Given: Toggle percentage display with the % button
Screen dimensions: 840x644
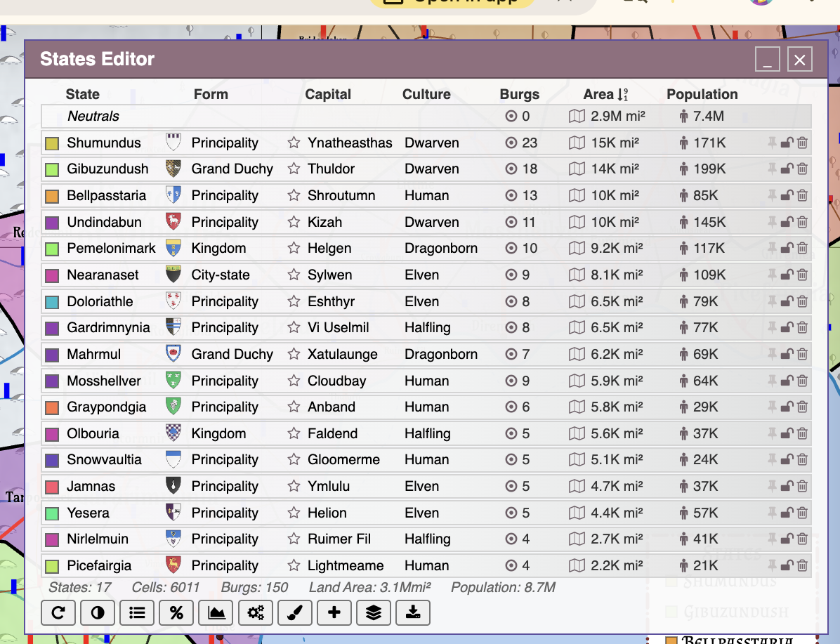Looking at the screenshot, I should pyautogui.click(x=176, y=612).
